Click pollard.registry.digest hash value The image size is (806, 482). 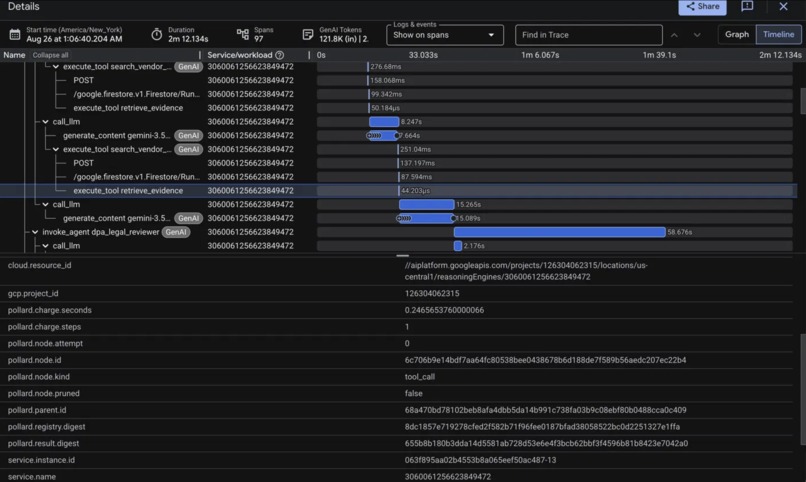click(542, 427)
